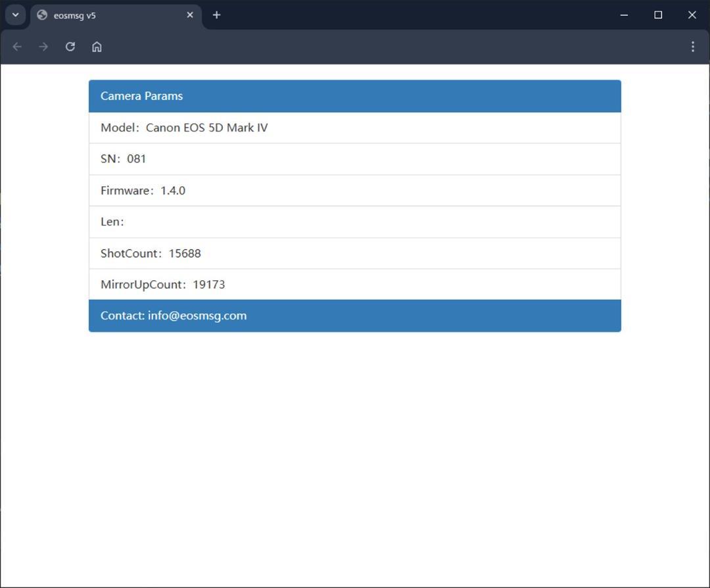Click the Camera Params panel header

[355, 96]
